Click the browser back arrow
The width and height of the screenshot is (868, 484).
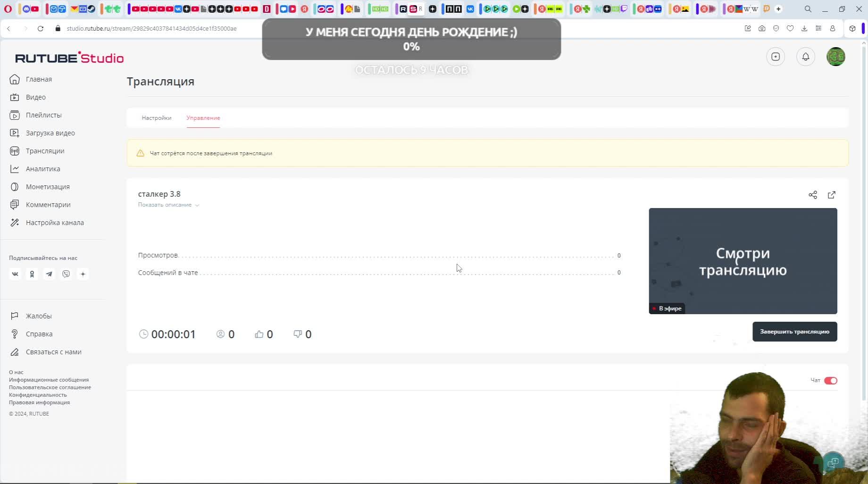click(x=8, y=28)
